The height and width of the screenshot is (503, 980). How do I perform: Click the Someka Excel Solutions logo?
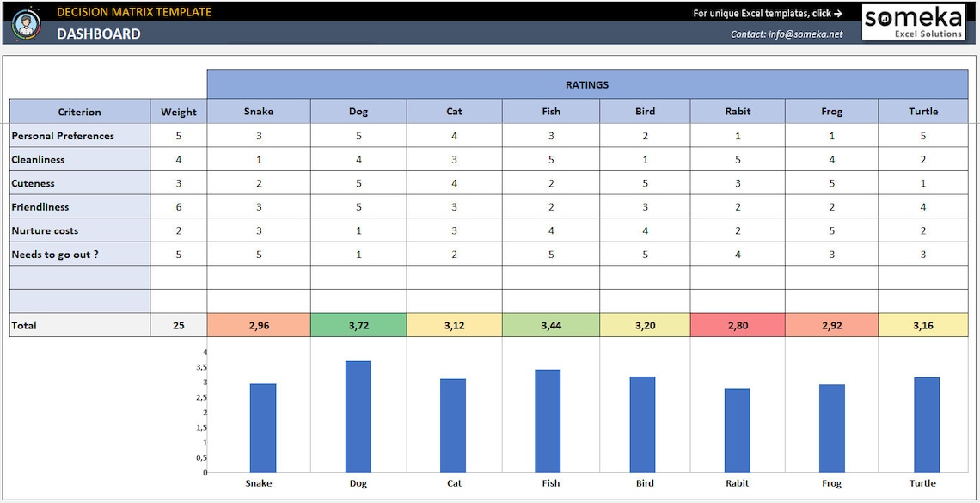pyautogui.click(x=914, y=22)
